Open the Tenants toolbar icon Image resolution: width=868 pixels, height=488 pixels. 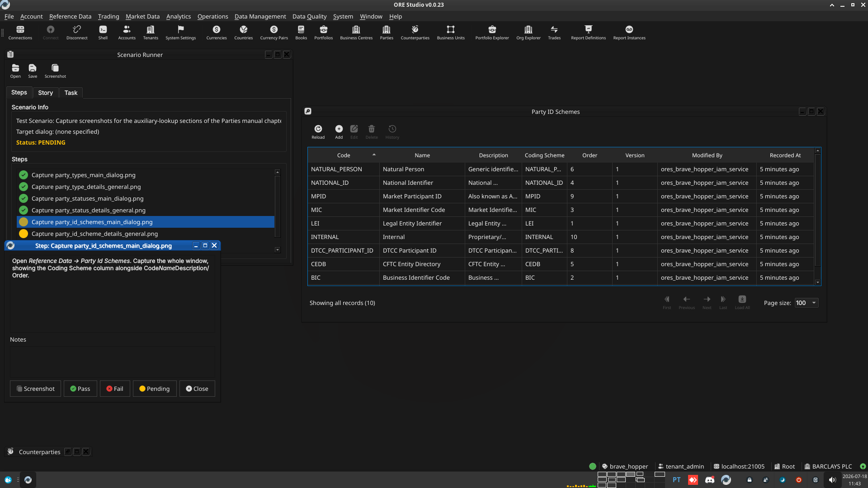coord(151,33)
